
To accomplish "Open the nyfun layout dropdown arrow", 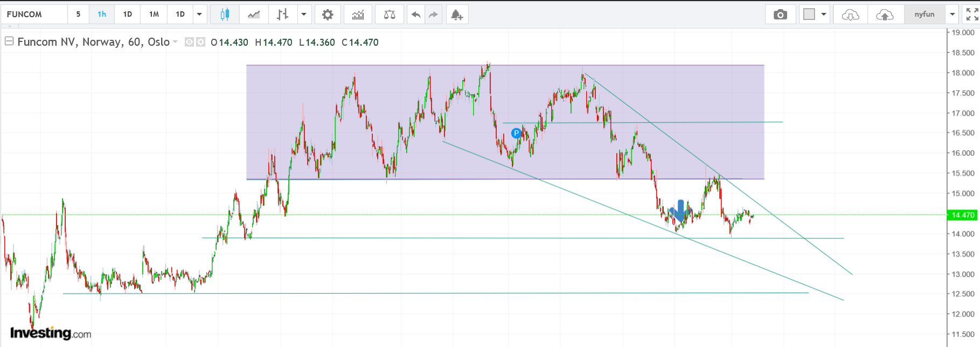I will click(x=952, y=15).
